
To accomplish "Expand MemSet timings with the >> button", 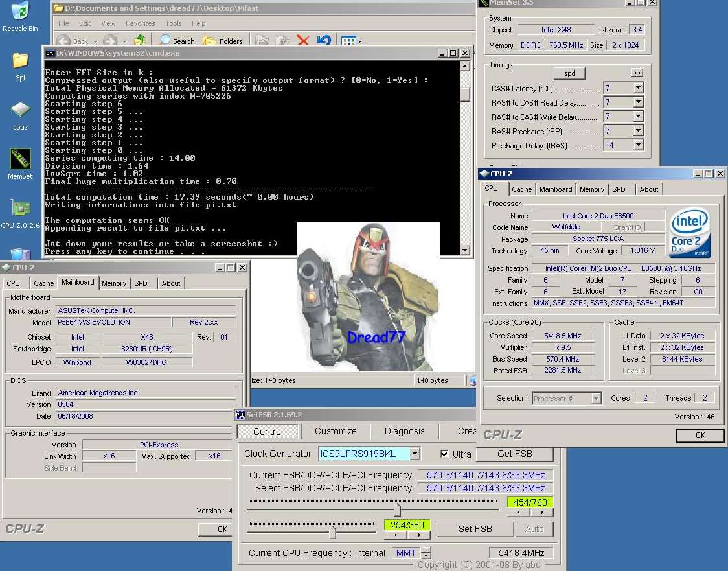I will click(x=637, y=73).
